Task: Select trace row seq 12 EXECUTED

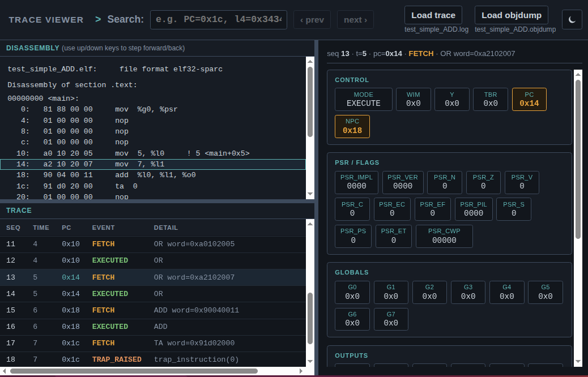Action: tap(153, 261)
